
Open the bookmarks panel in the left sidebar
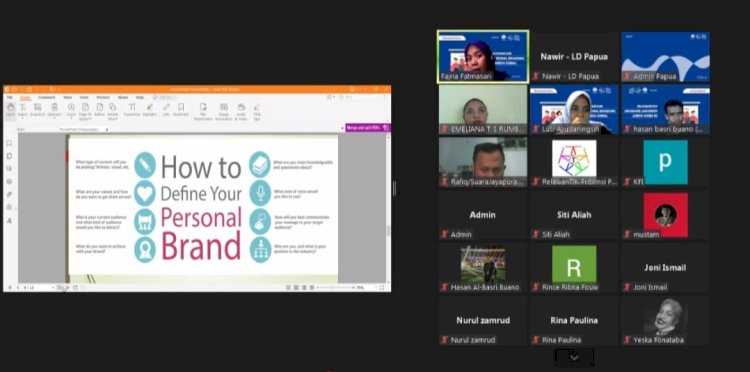coord(9,143)
